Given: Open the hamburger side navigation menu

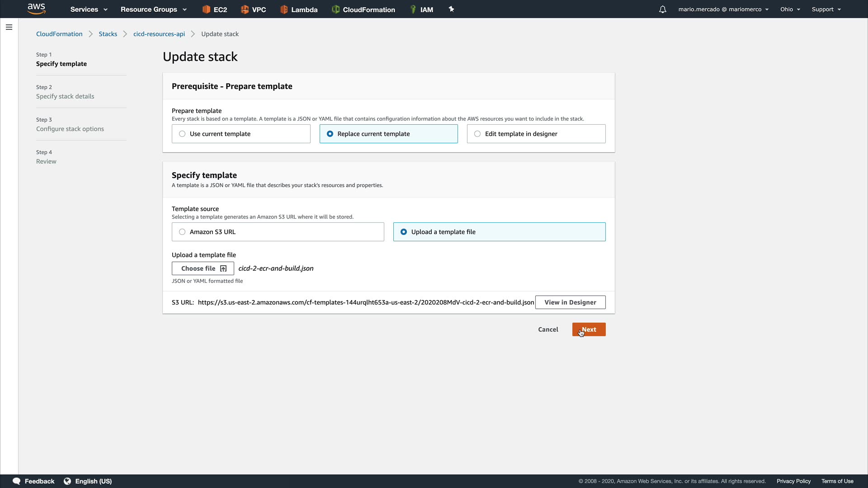Looking at the screenshot, I should 9,27.
